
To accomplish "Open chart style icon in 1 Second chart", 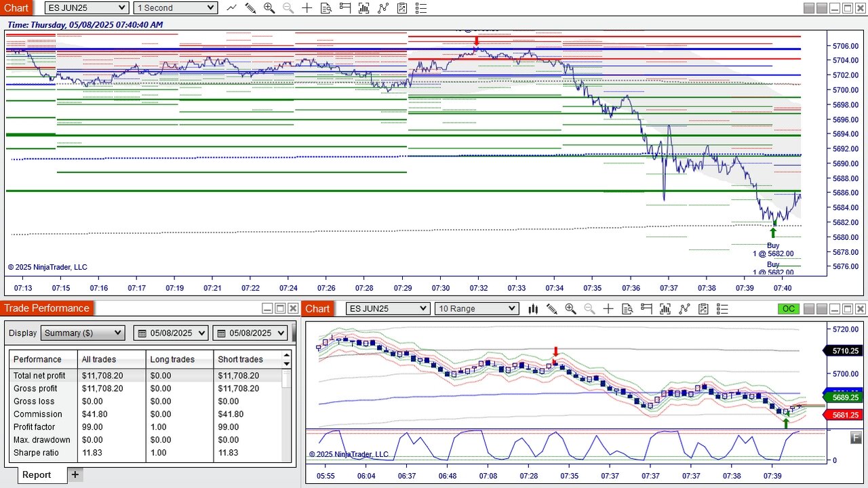I will [x=232, y=8].
